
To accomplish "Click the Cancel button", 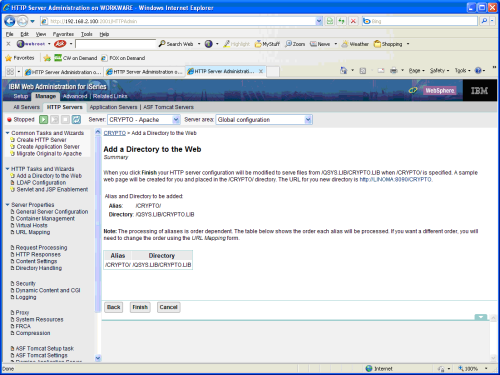I will pos(168,307).
